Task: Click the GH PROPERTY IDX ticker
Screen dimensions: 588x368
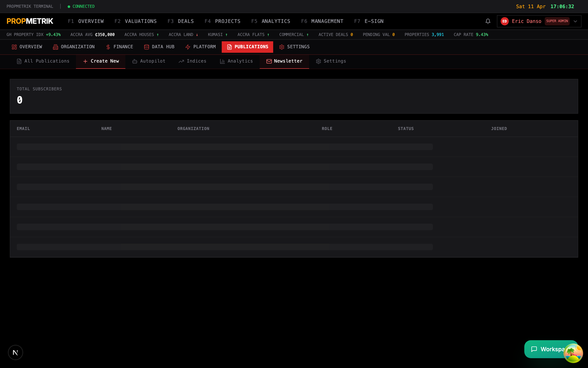Action: click(x=33, y=35)
